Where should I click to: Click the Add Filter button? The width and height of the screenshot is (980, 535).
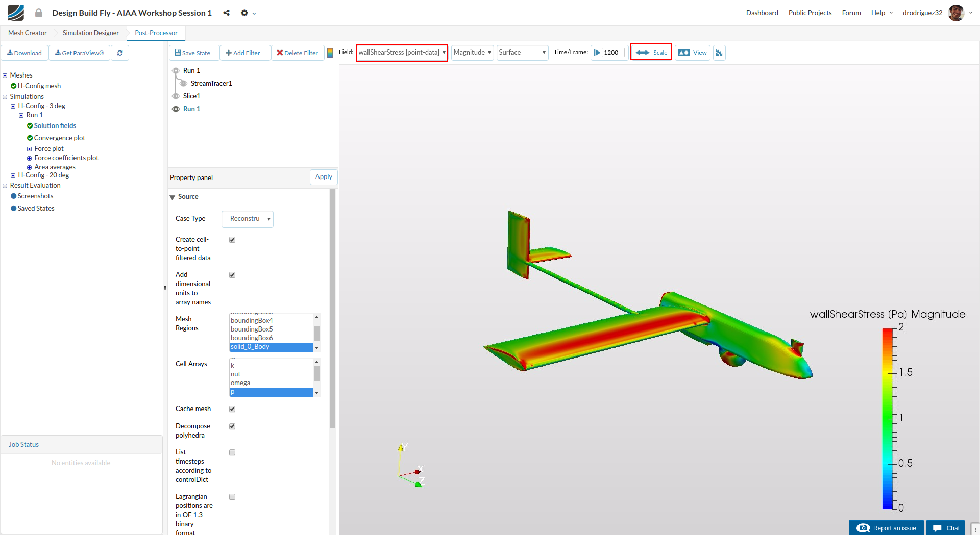pyautogui.click(x=245, y=53)
